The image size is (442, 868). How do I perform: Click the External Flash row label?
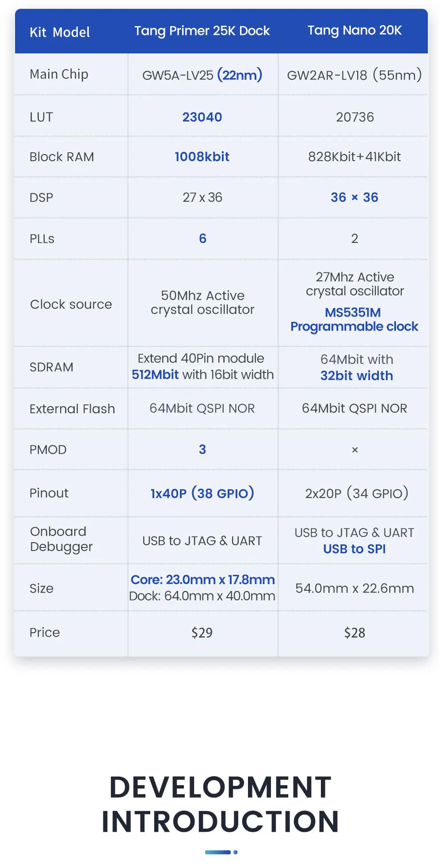click(72, 409)
